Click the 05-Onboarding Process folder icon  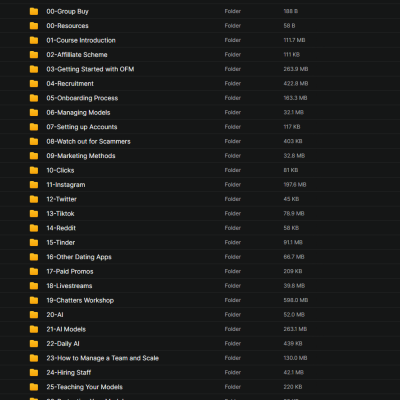point(34,98)
